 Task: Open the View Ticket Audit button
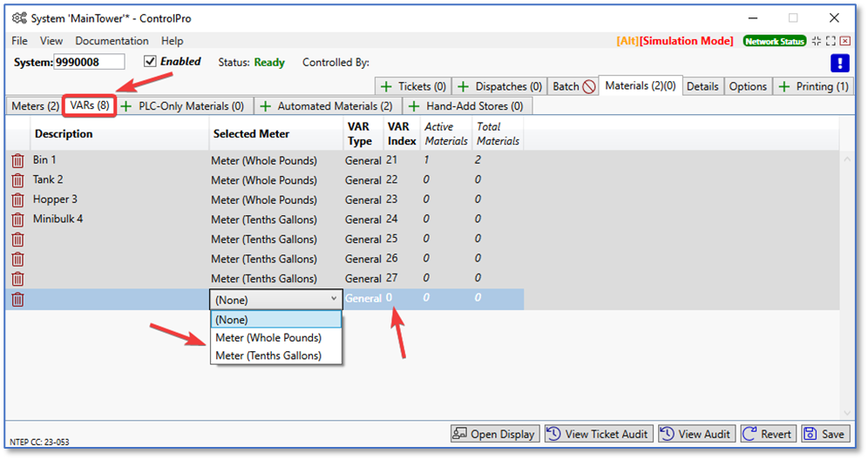(598, 434)
